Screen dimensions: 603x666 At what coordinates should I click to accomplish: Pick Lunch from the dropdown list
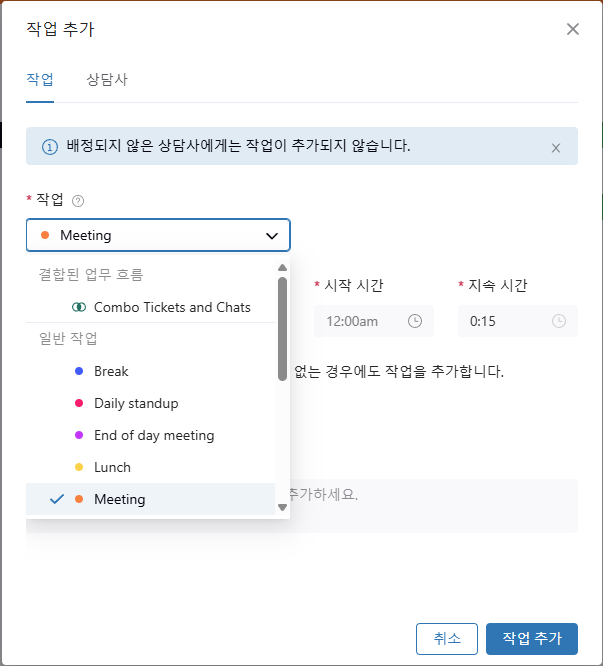(150, 467)
